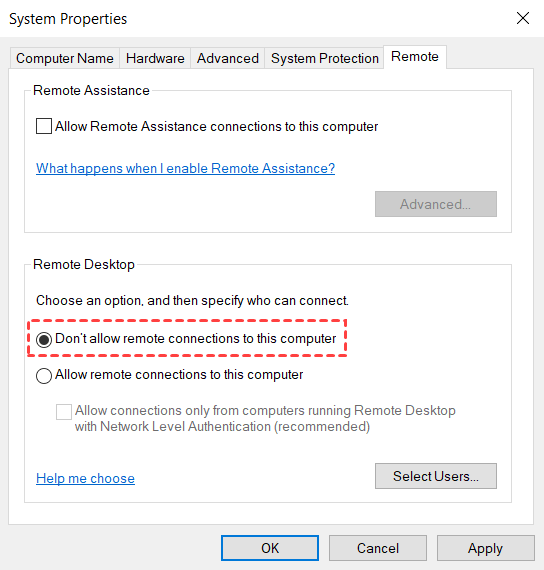Confirm with the OK button

click(270, 548)
